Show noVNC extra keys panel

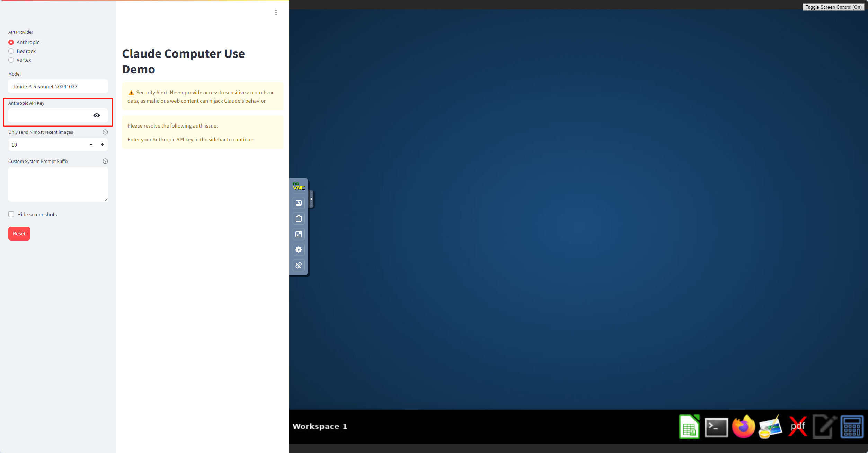coord(299,203)
